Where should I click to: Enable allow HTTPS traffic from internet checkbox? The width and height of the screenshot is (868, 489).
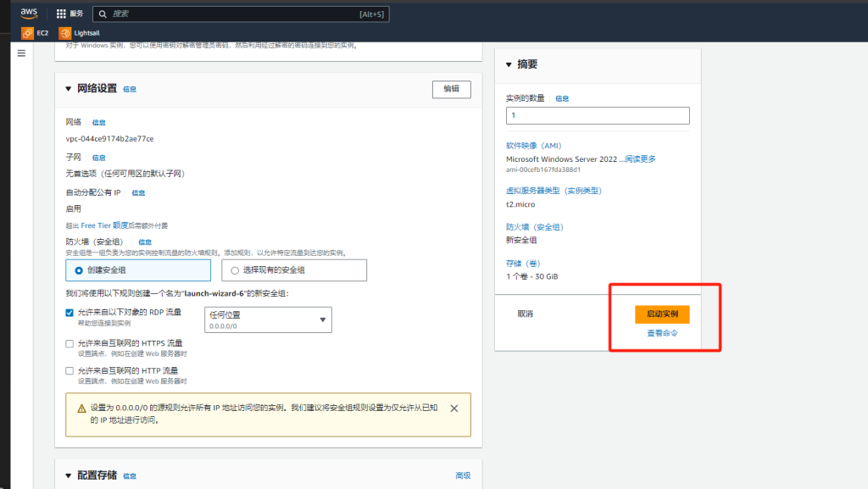coord(70,343)
